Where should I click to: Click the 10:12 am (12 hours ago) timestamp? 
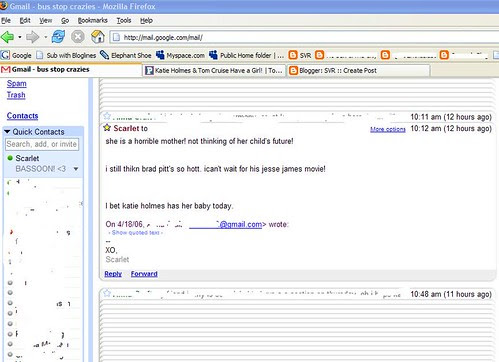click(x=451, y=129)
